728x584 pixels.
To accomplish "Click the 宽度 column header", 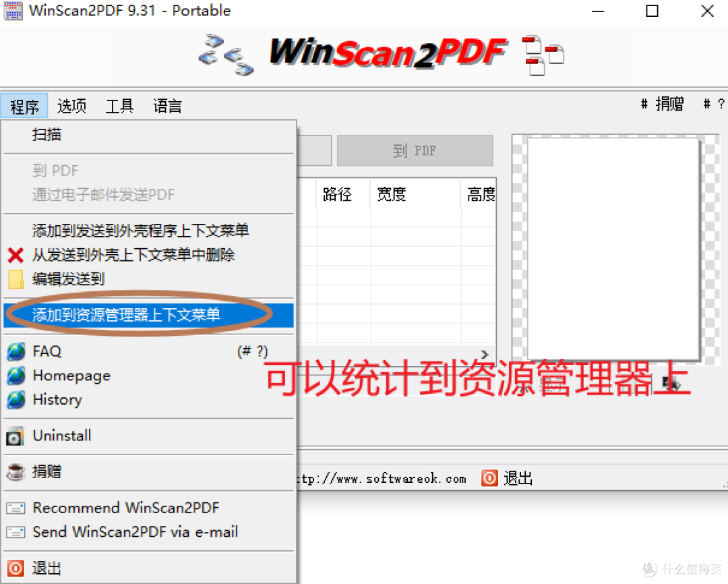I will coord(415,194).
